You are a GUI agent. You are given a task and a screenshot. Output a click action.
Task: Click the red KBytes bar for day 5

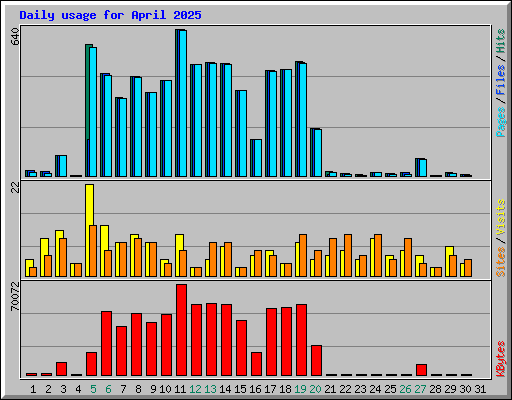[92, 364]
